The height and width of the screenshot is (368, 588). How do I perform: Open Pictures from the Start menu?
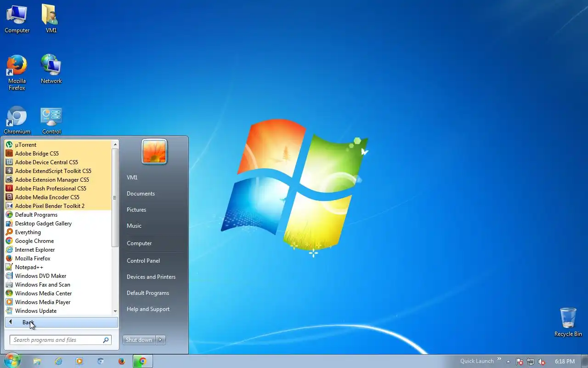[x=136, y=209]
